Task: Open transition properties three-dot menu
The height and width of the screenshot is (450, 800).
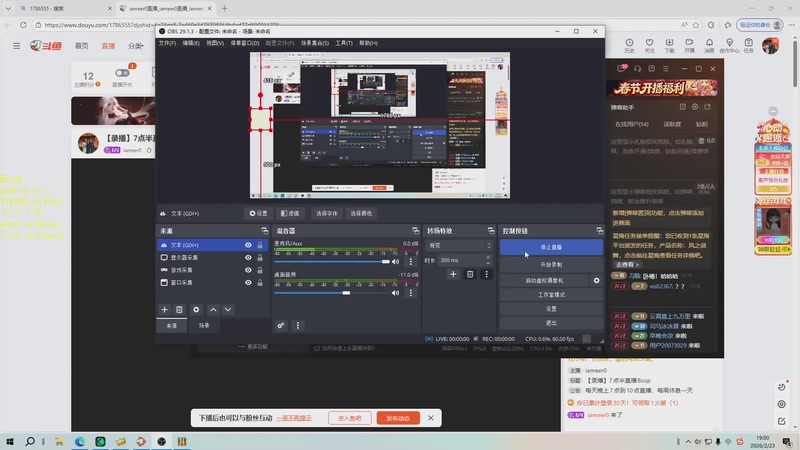Action: (x=487, y=274)
